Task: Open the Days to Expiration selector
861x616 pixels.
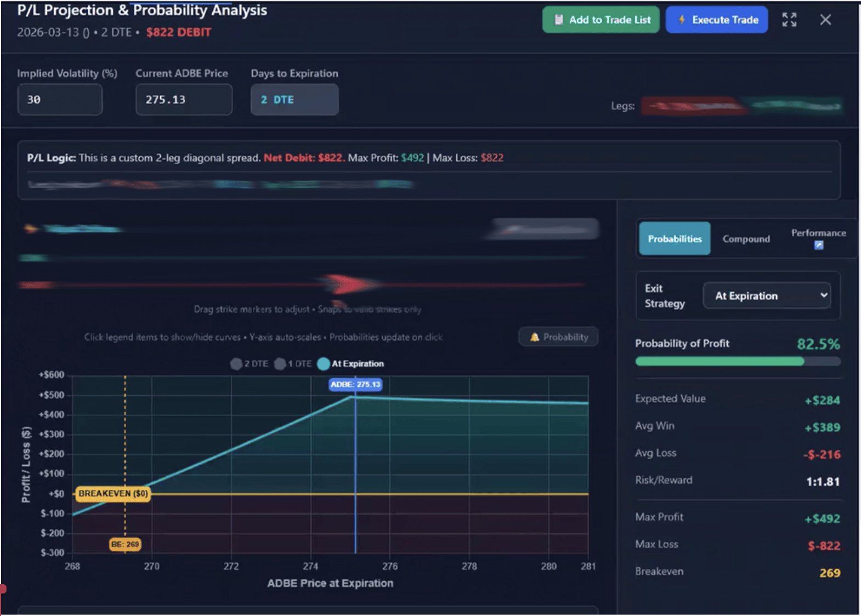Action: (x=294, y=100)
